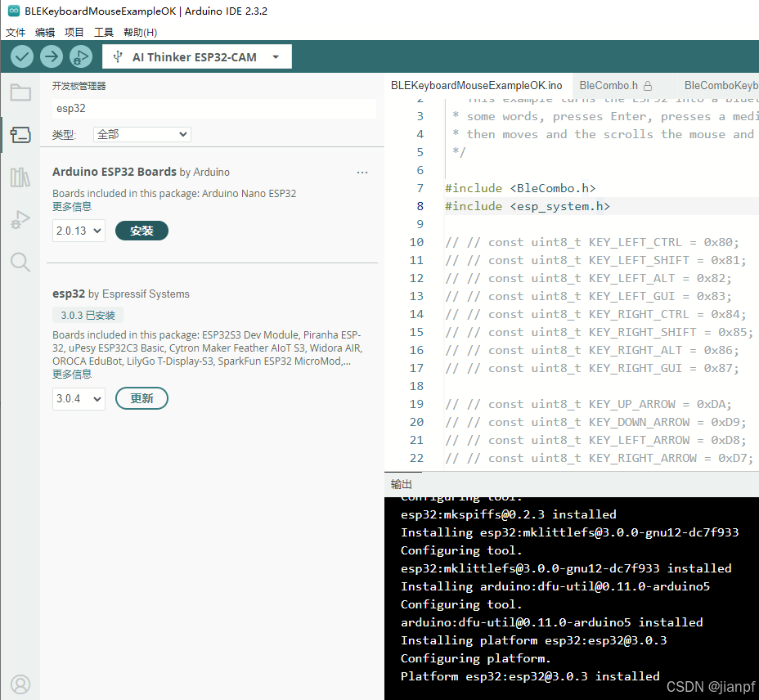Image resolution: width=759 pixels, height=700 pixels.
Task: Click the KEY_DOWN_ARROW = 0xD9 code line
Action: tap(596, 422)
